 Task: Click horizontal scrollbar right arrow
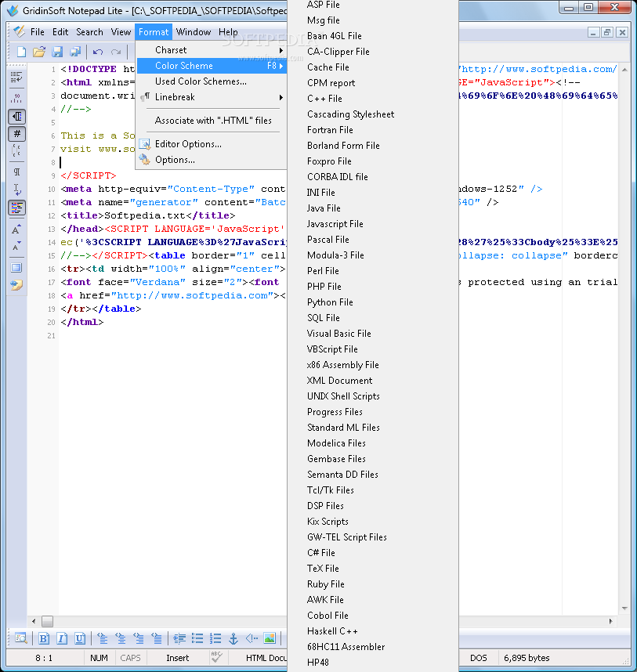pyautogui.click(x=611, y=621)
